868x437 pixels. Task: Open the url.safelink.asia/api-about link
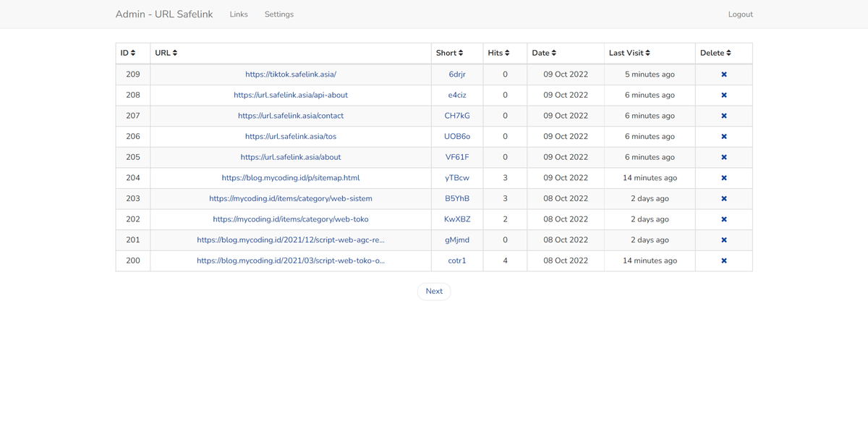(x=291, y=96)
